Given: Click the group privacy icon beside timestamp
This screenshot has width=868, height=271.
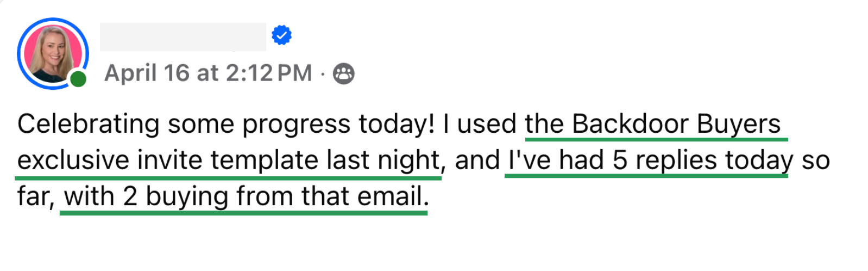Looking at the screenshot, I should point(343,73).
